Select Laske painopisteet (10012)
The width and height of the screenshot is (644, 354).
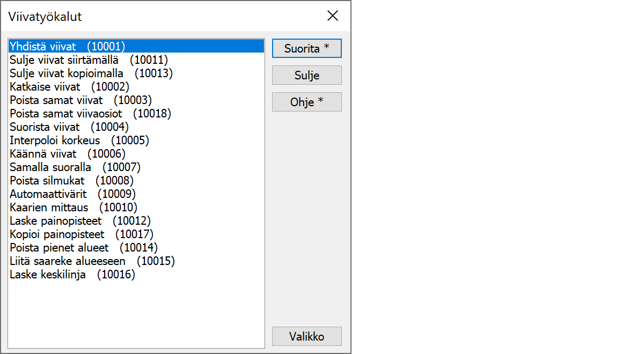tap(80, 221)
